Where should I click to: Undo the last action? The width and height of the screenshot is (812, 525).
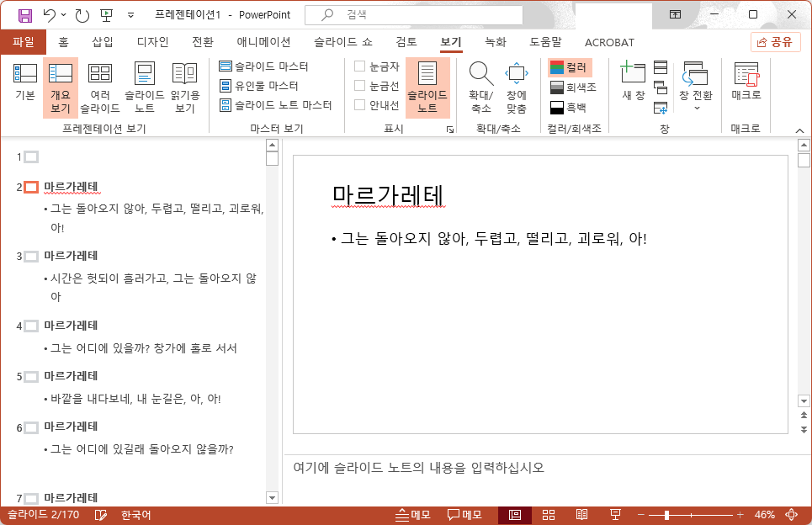point(49,15)
